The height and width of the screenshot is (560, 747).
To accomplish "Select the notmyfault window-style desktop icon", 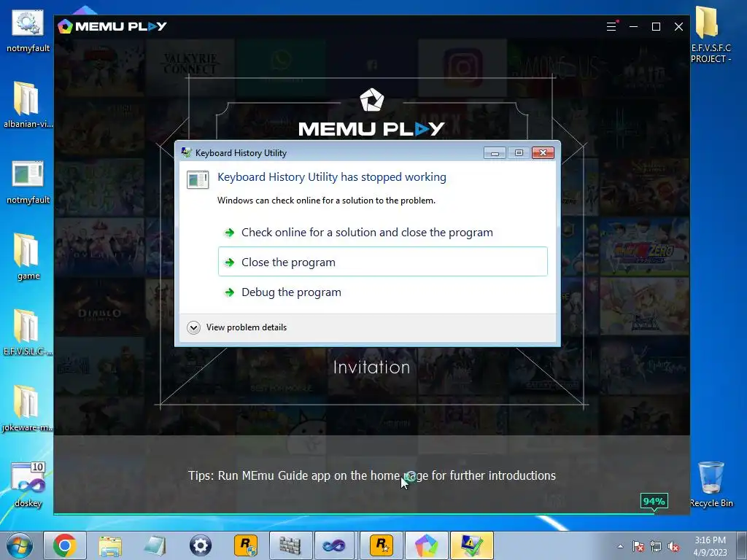I will pos(28,182).
